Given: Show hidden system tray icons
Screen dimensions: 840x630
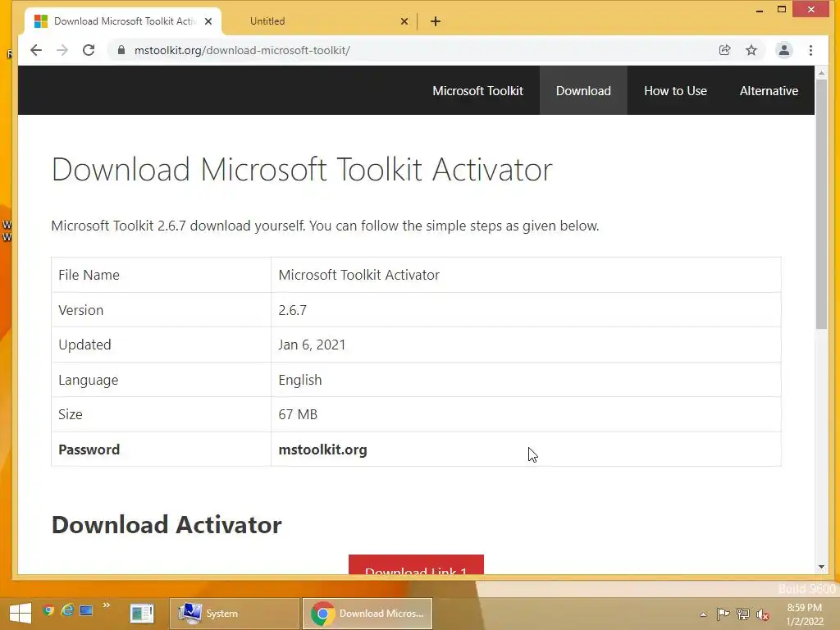Looking at the screenshot, I should coord(703,614).
